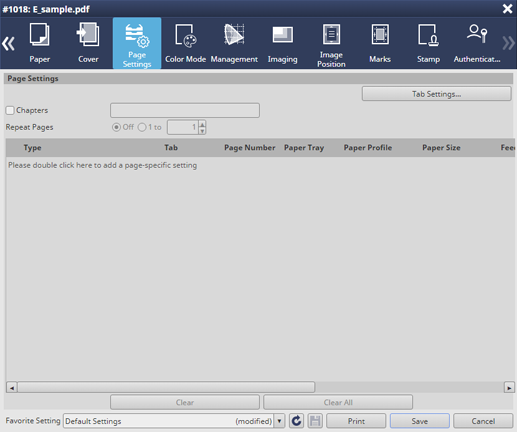
Task: Close the E_sample.pdf dialog
Action: click(x=507, y=9)
